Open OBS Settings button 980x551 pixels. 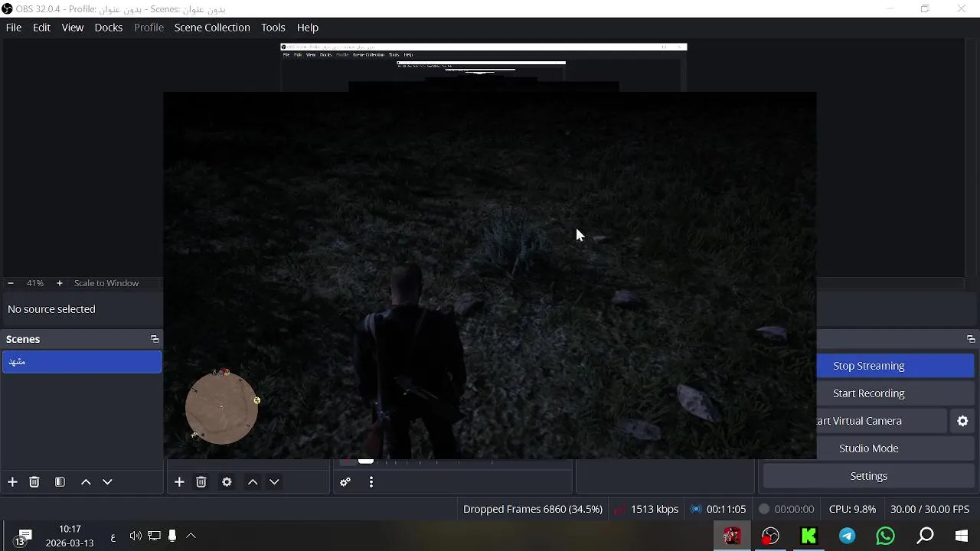pos(868,476)
